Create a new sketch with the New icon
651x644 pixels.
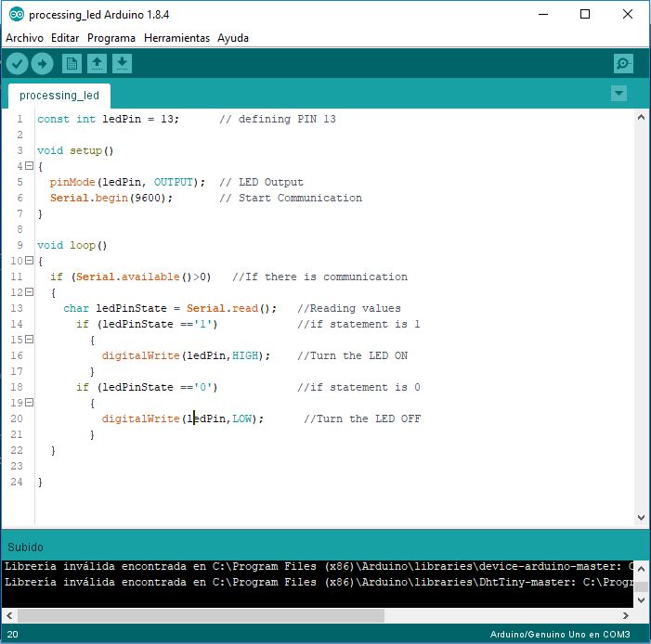pyautogui.click(x=72, y=64)
